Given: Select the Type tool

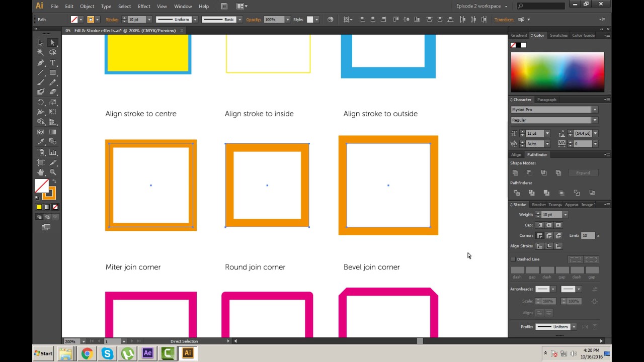Looking at the screenshot, I should pos(52,63).
